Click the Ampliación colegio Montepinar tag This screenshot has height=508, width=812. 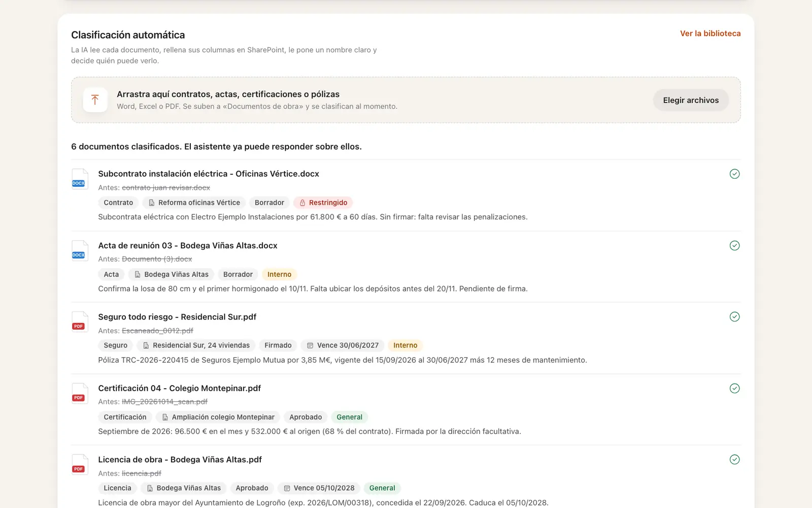click(x=218, y=417)
